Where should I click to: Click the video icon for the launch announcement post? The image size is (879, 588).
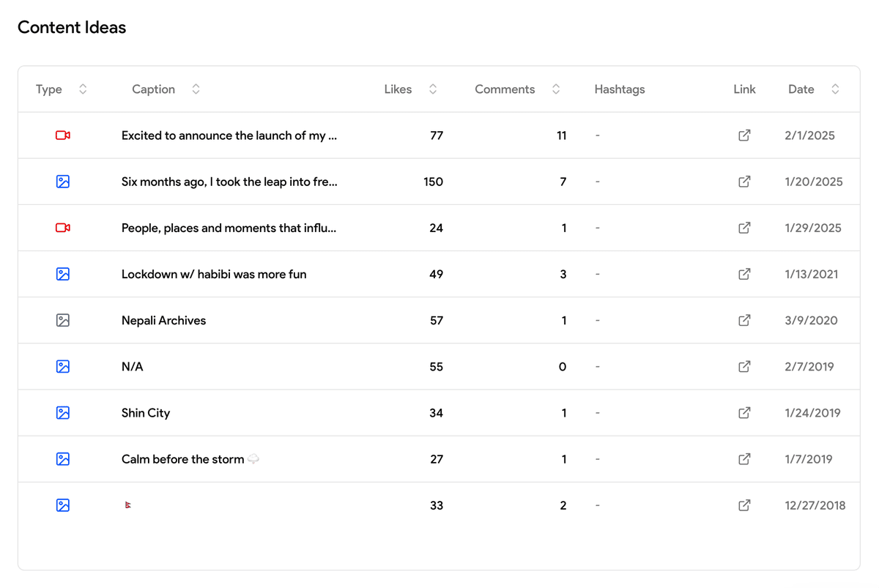click(62, 135)
